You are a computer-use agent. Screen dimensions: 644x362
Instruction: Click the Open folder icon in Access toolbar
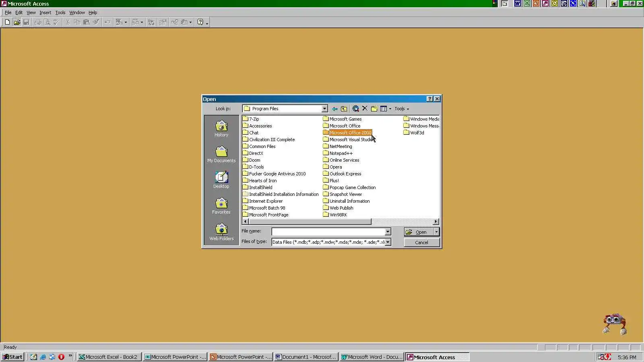coord(17,22)
